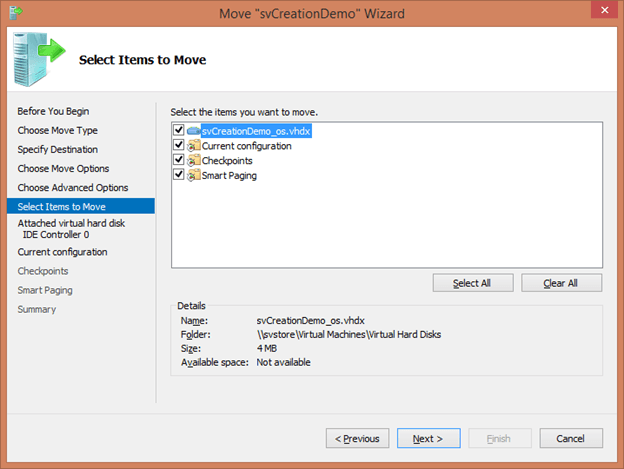The height and width of the screenshot is (469, 624).
Task: Click the Current configuration folder icon
Action: pyautogui.click(x=193, y=146)
